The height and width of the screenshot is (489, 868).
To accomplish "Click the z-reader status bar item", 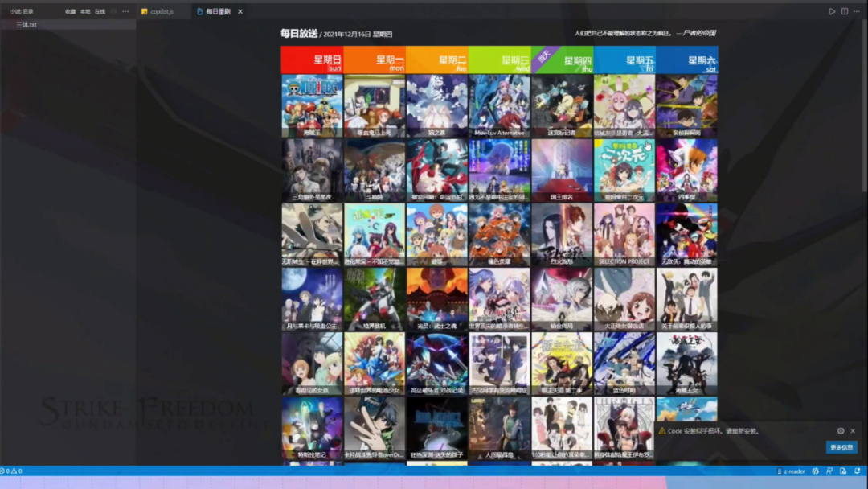I will [x=791, y=471].
